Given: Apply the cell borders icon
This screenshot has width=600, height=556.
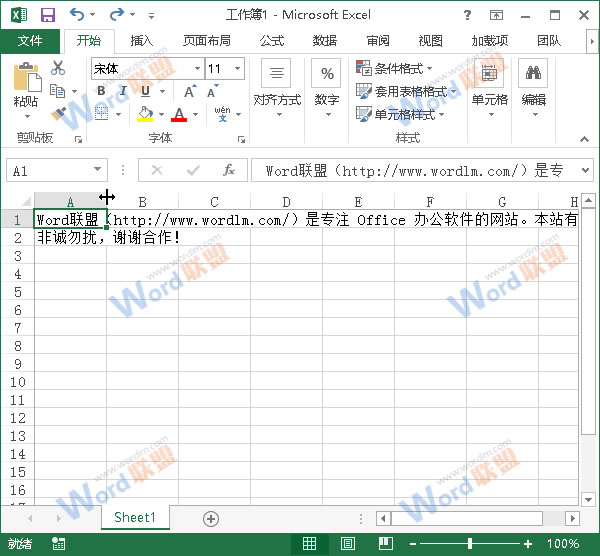Looking at the screenshot, I should tap(101, 113).
